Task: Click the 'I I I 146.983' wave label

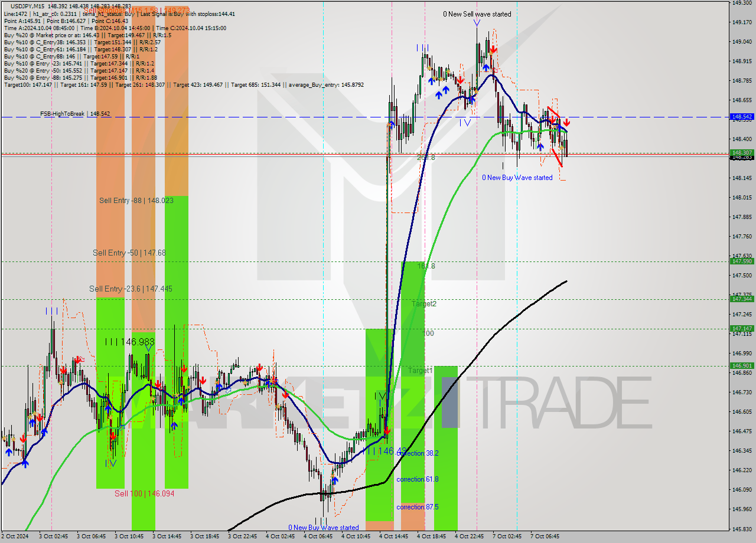Action: [130, 342]
